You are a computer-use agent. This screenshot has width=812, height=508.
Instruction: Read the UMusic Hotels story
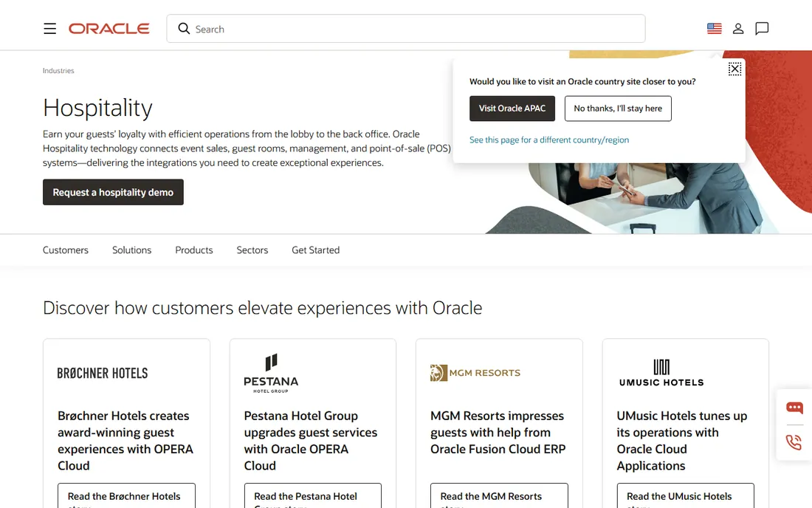[x=685, y=496]
